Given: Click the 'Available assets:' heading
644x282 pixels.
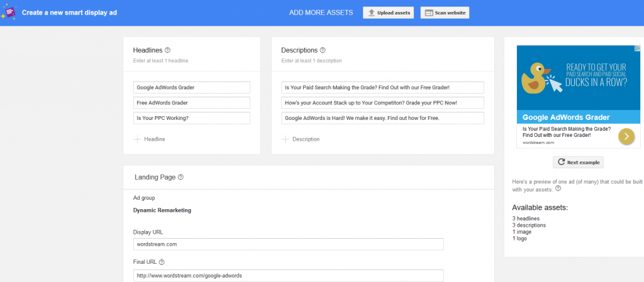Looking at the screenshot, I should pyautogui.click(x=540, y=208).
